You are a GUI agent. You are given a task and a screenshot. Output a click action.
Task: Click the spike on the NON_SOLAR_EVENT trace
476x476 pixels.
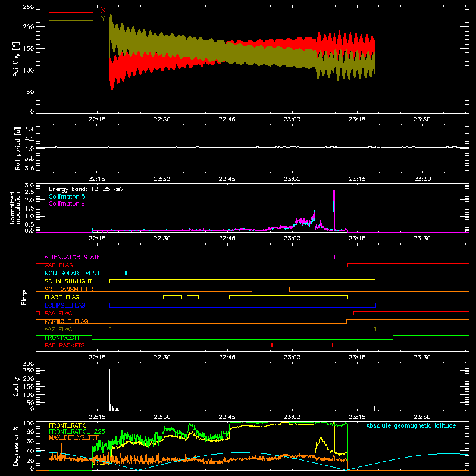(126, 273)
